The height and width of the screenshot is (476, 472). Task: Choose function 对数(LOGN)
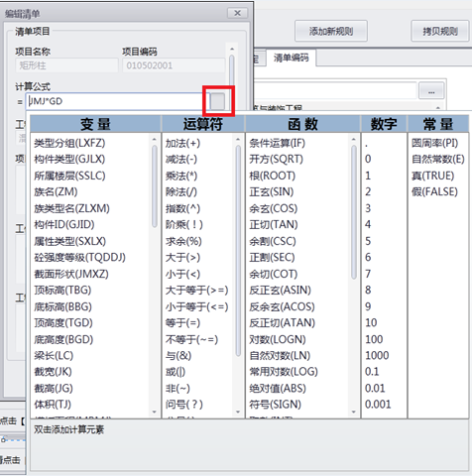(x=278, y=339)
